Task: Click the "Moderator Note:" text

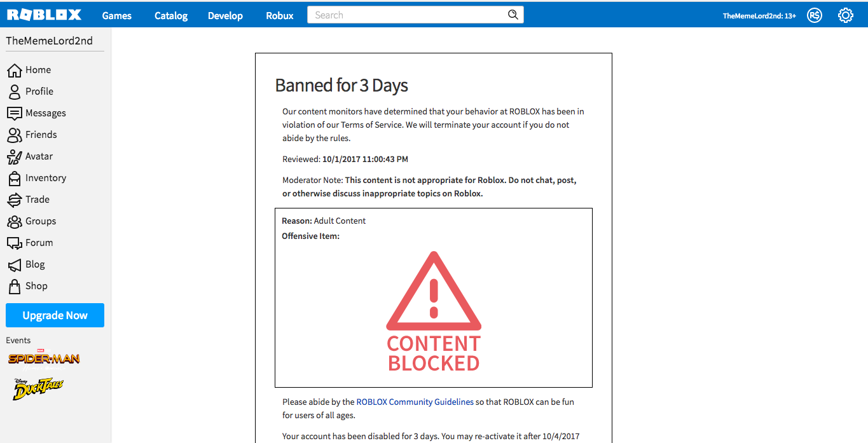Action: point(312,180)
